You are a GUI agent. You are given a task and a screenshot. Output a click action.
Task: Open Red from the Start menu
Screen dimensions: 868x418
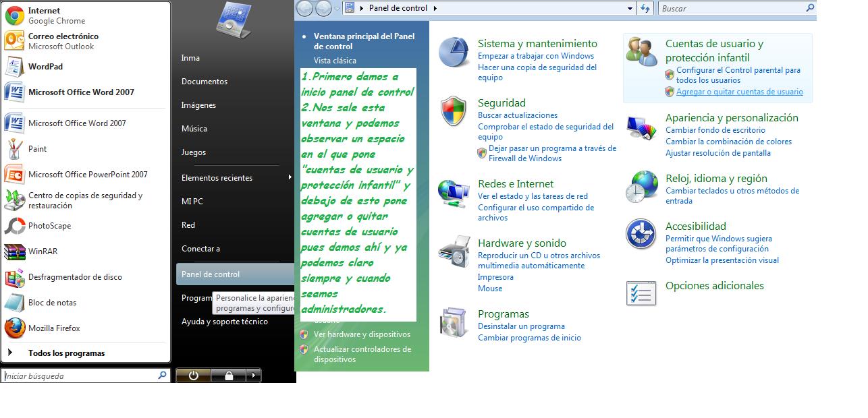coord(188,225)
